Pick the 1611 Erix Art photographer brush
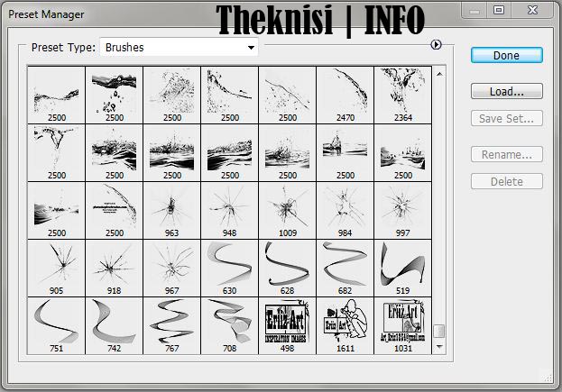The image size is (562, 392). (x=345, y=325)
